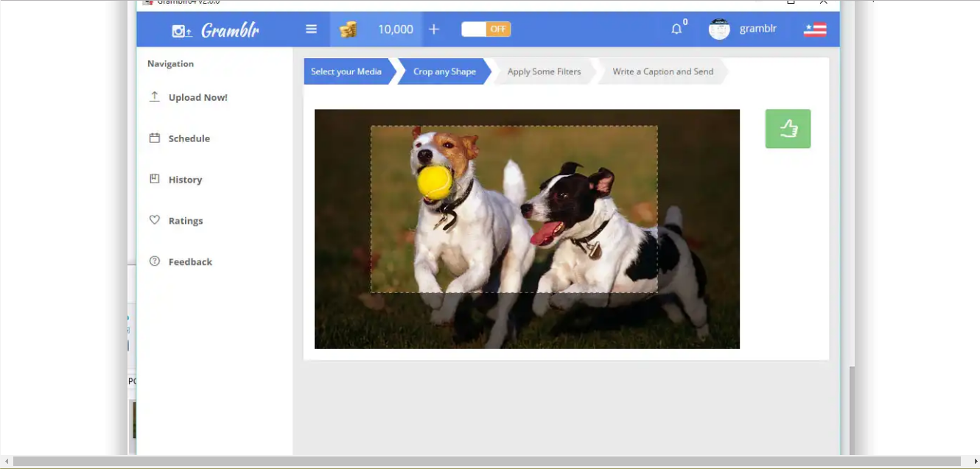Click the gramblr profile avatar

pyautogui.click(x=718, y=29)
